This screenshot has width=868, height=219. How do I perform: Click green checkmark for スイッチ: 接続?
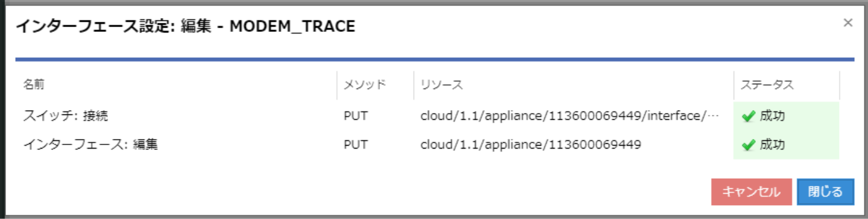click(x=749, y=117)
